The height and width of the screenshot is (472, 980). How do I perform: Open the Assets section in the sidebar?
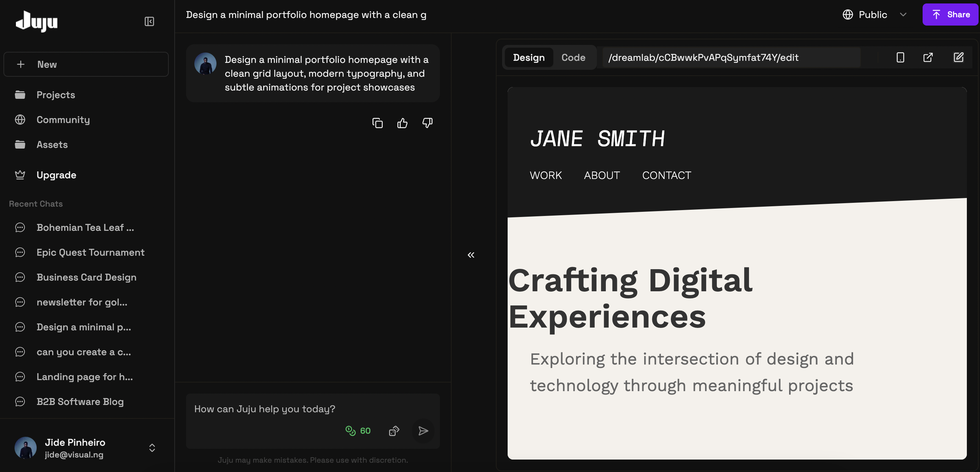pos(52,144)
